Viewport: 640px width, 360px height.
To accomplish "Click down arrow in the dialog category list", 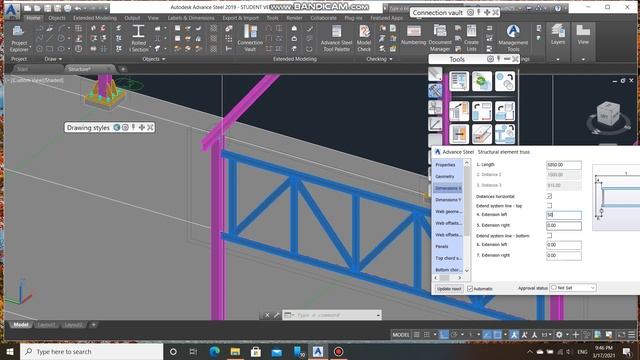I will 467,270.
